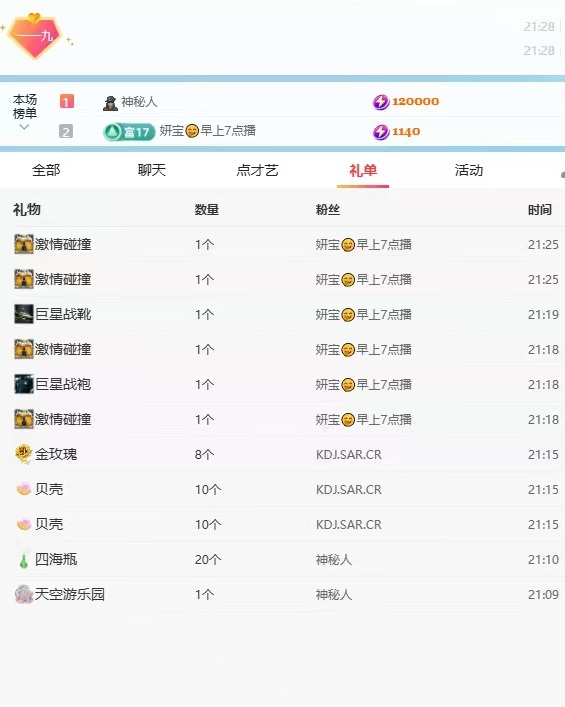565x707 pixels.
Task: Switch to the 聊天 tab
Action: (x=152, y=170)
